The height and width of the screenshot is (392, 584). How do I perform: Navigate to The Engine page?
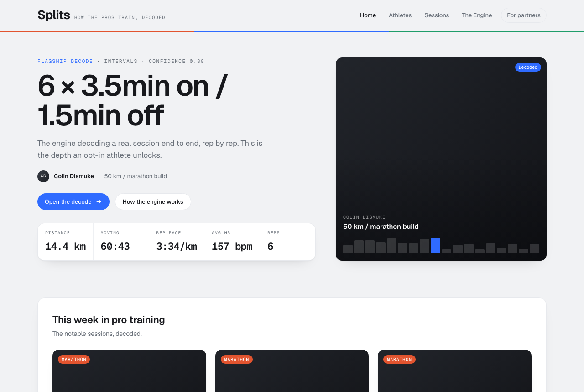[477, 15]
